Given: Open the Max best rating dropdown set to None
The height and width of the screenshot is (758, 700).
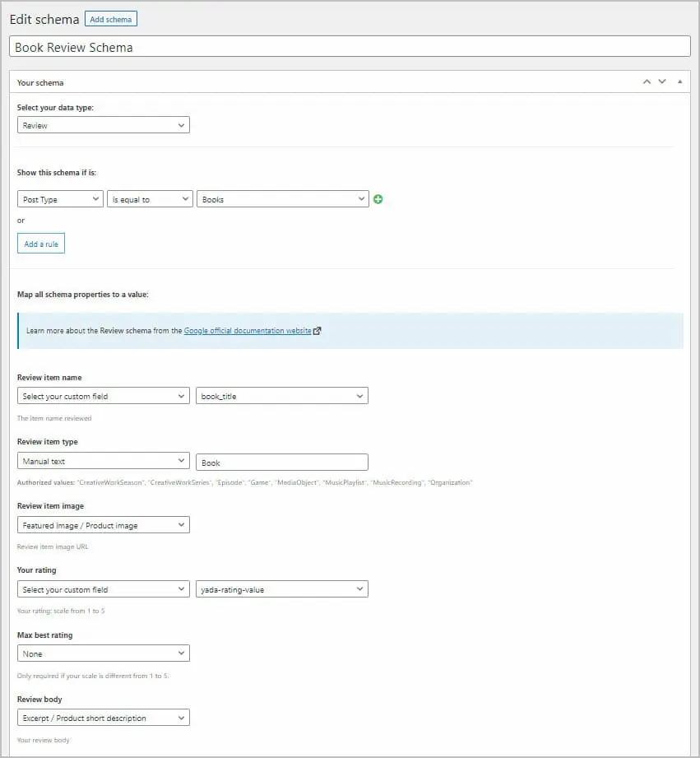Looking at the screenshot, I should pyautogui.click(x=103, y=653).
